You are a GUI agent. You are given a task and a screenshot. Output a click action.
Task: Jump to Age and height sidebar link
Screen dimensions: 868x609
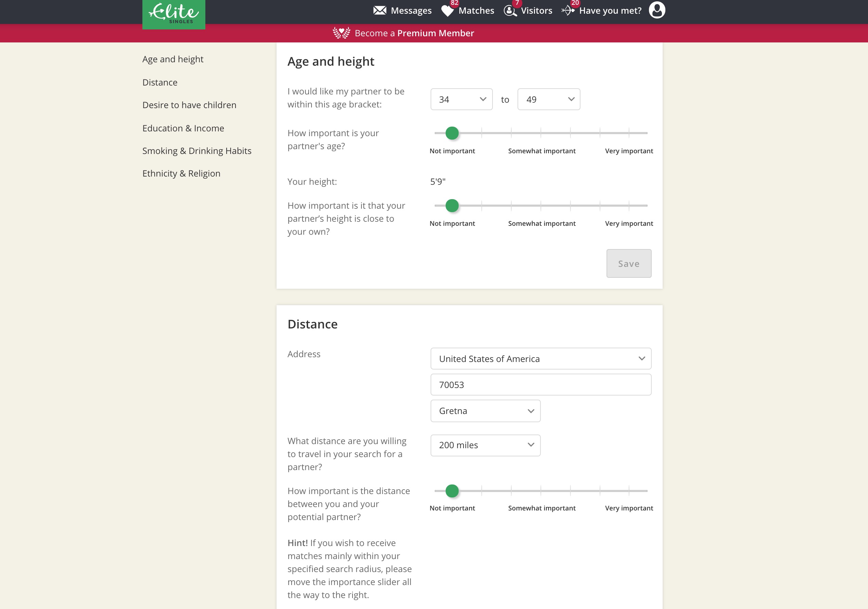[x=173, y=59]
